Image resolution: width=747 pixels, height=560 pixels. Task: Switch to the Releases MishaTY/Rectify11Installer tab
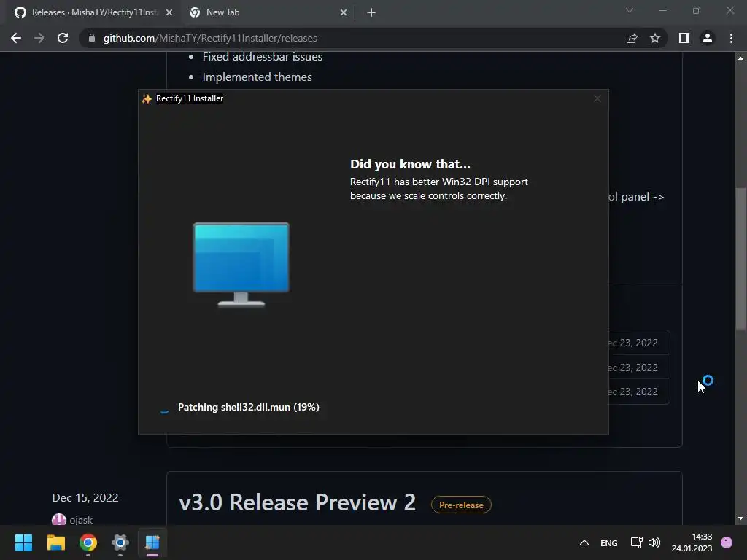[x=94, y=12]
